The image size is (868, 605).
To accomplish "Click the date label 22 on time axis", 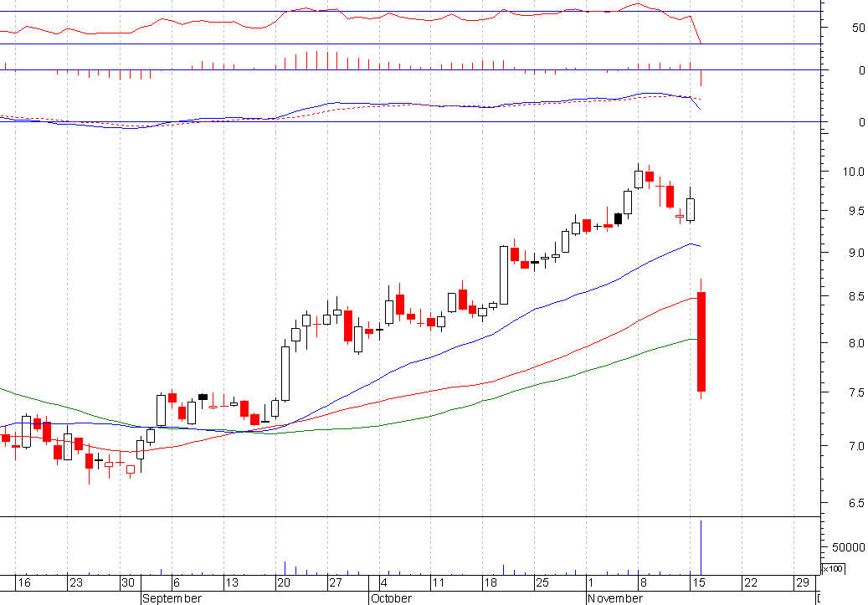I will [x=751, y=582].
